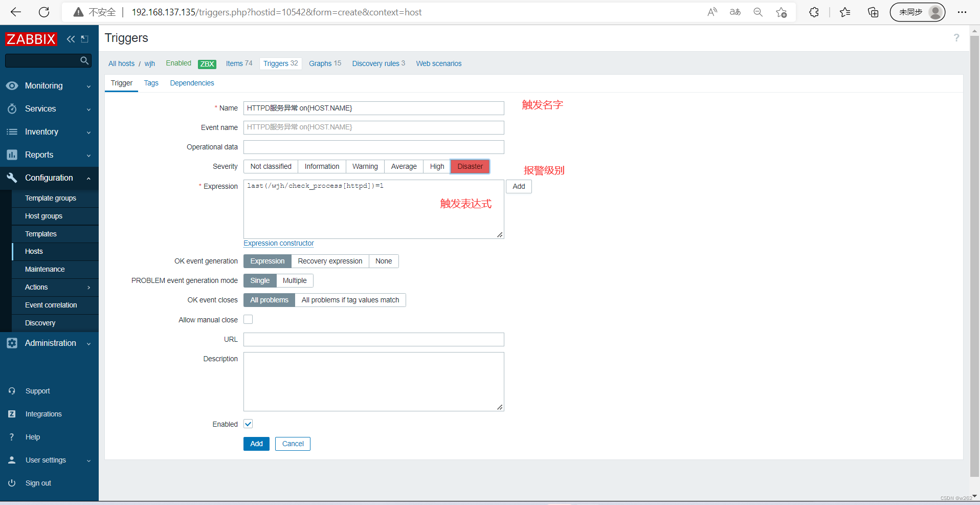Click the Reports chart icon

[12, 155]
